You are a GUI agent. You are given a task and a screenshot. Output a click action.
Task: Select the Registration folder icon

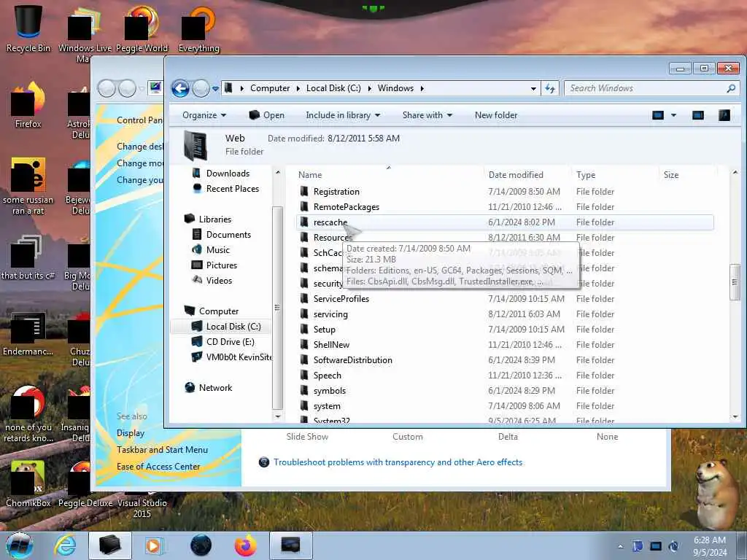(x=304, y=192)
